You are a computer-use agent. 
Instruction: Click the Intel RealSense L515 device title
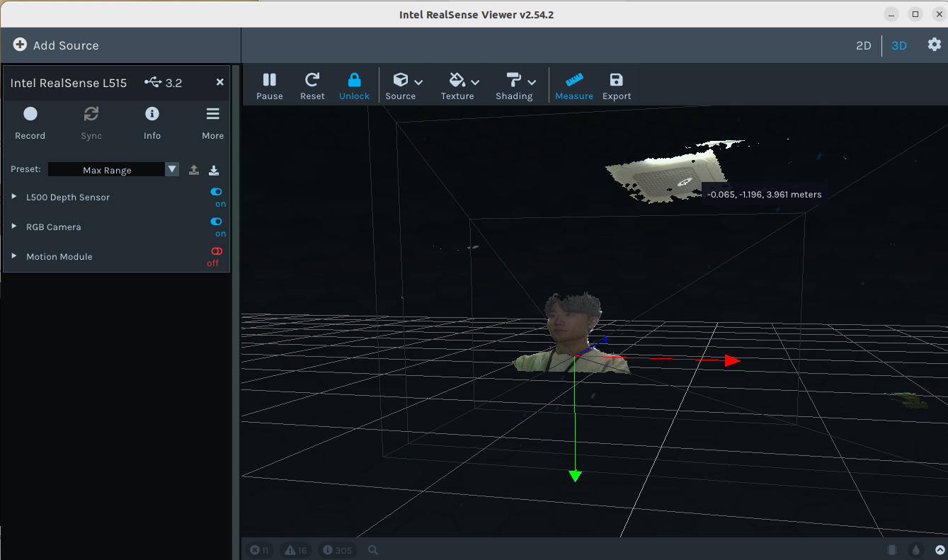pos(69,83)
